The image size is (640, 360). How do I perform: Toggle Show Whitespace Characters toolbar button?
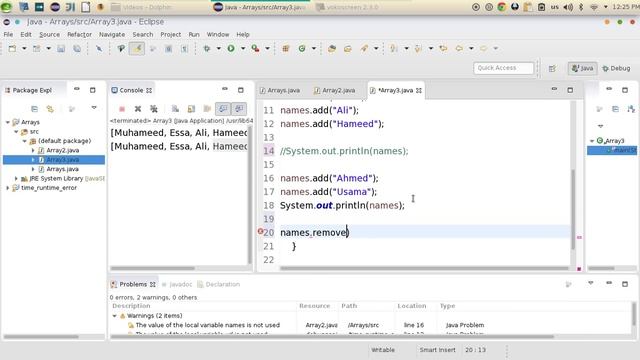point(184,49)
